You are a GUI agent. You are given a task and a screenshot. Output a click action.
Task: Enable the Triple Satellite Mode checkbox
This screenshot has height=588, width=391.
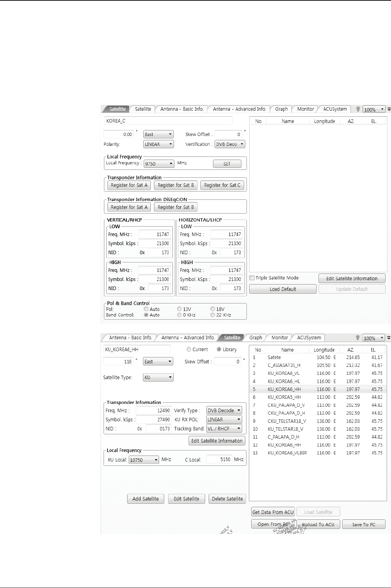pyautogui.click(x=252, y=278)
